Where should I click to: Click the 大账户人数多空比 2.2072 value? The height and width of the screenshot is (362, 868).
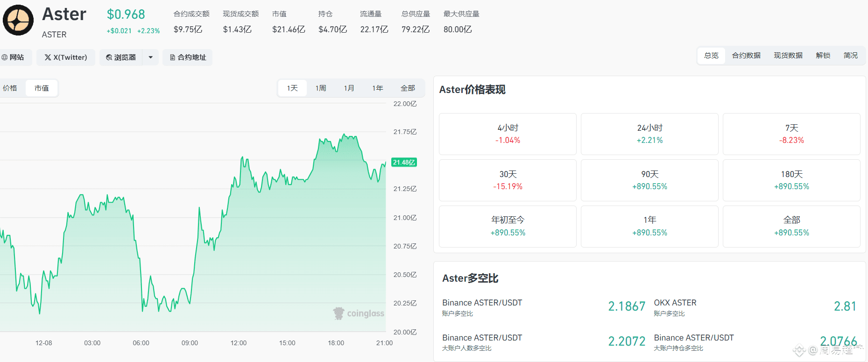pos(627,341)
